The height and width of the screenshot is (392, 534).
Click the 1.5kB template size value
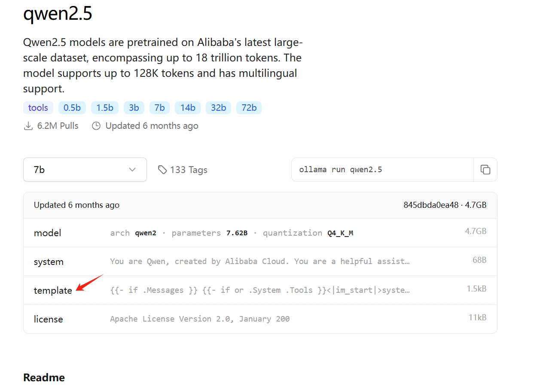click(476, 289)
